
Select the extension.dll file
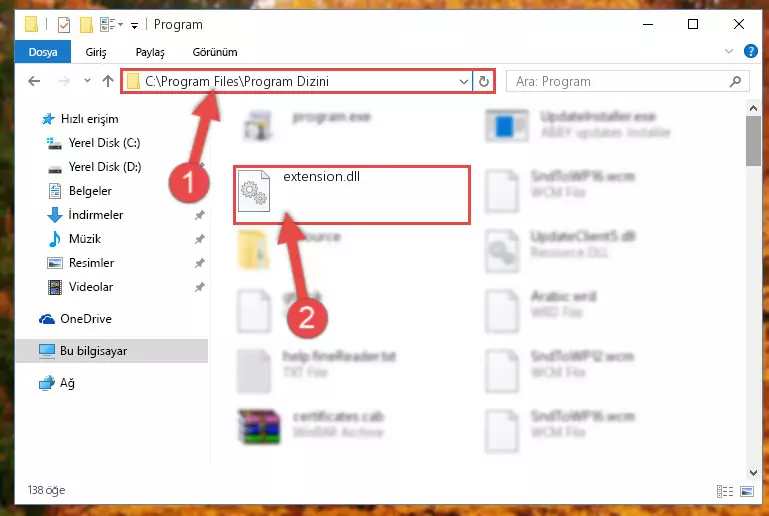pyautogui.click(x=352, y=195)
